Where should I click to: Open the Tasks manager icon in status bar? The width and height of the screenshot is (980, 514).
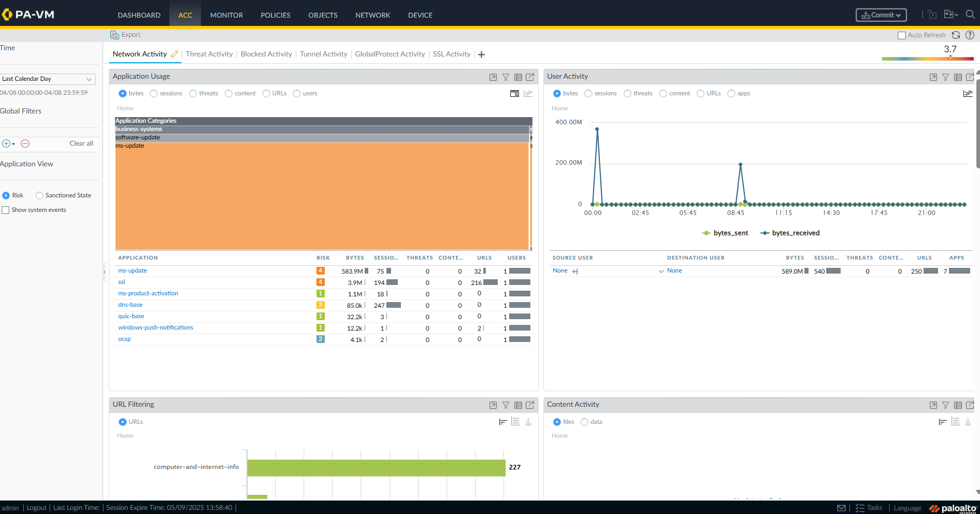860,508
